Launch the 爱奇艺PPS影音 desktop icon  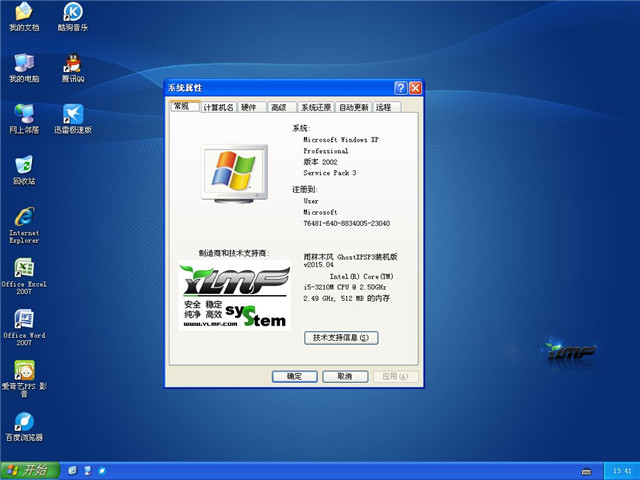[24, 379]
